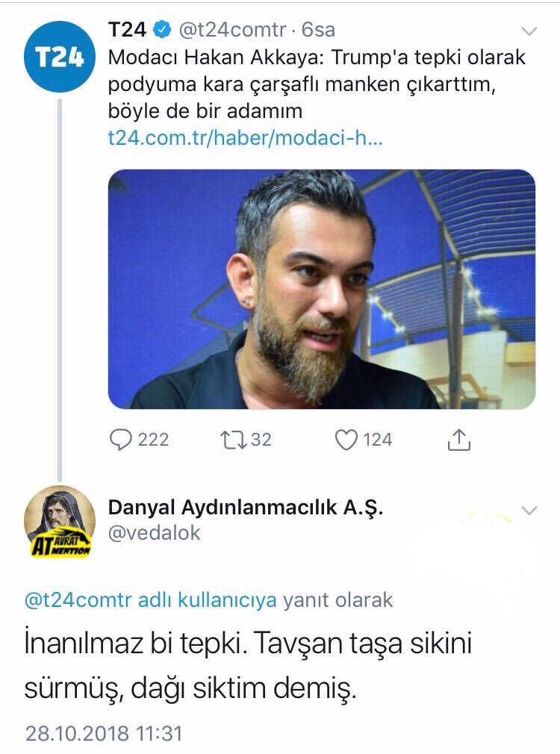560x754 pixels.
Task: Expand the chevron menu on T24 tweet
Action: [529, 32]
